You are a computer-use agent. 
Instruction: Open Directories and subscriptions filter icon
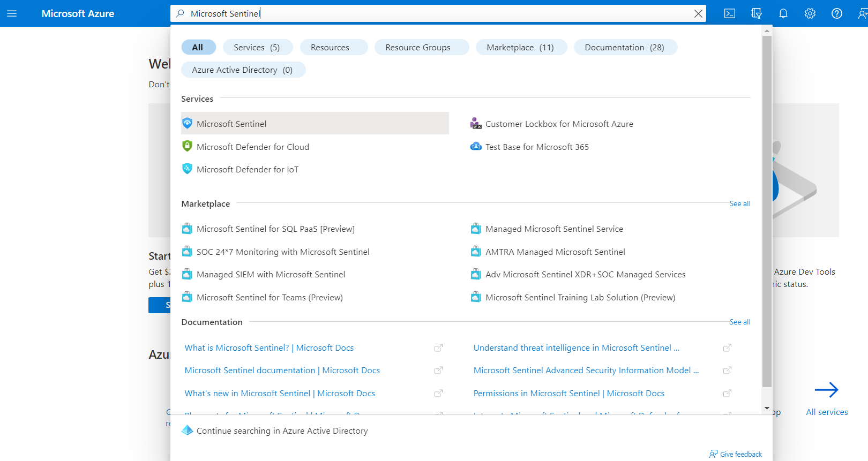coord(756,13)
